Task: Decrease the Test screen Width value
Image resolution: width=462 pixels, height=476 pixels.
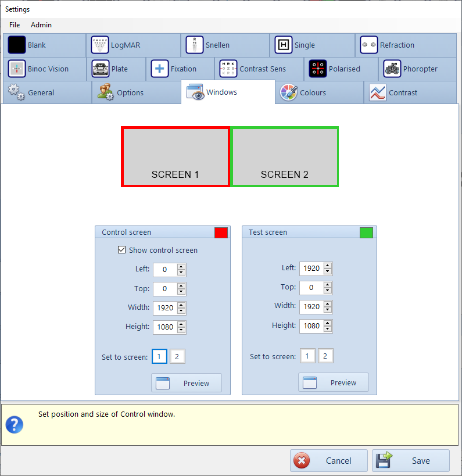Action: (328, 310)
